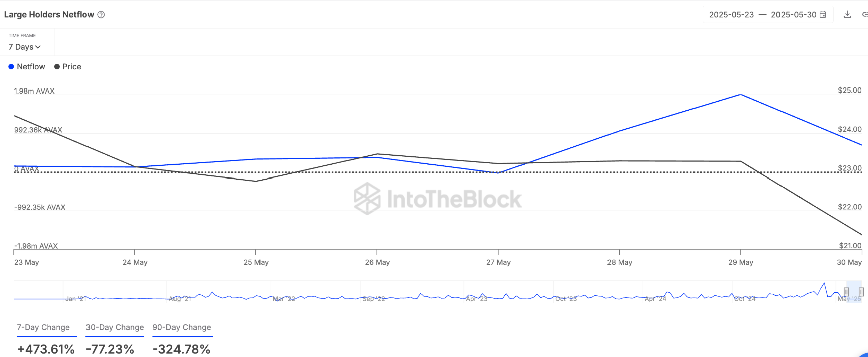Click the Oct '24 area in navigator timeline
Image resolution: width=868 pixels, height=357 pixels.
[745, 299]
